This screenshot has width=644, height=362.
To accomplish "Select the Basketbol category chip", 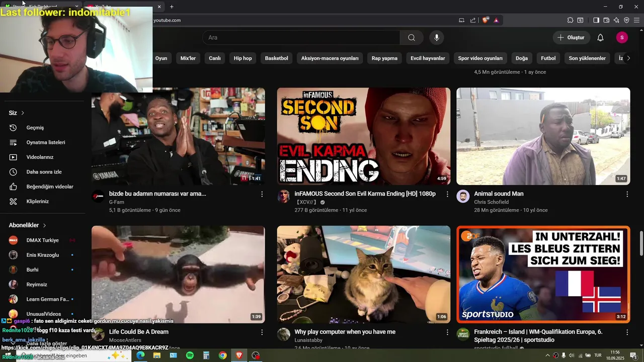I will (x=276, y=58).
